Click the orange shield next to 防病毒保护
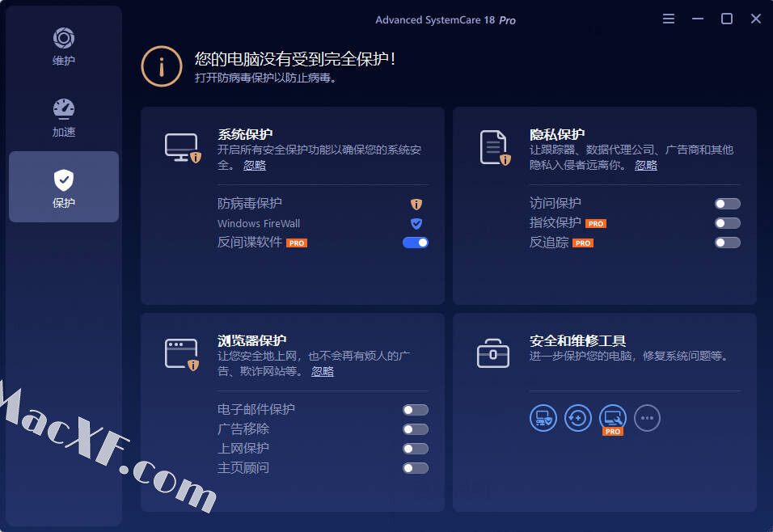 coord(416,204)
